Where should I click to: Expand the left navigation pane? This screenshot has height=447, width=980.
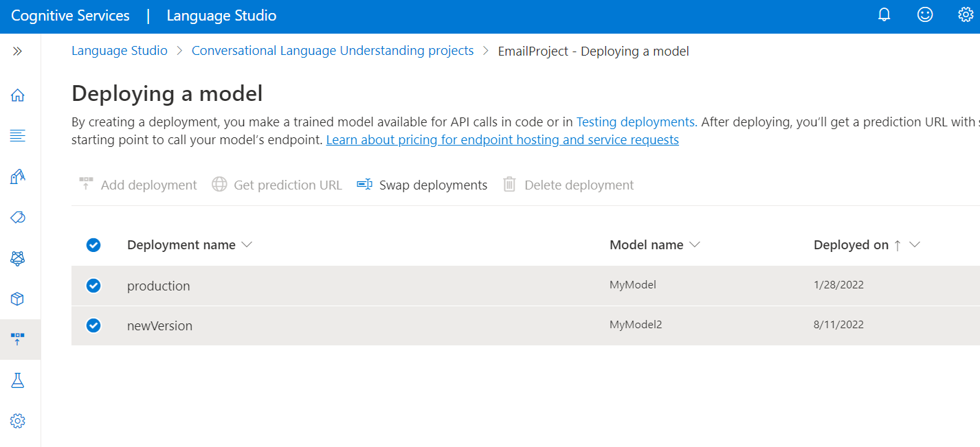coord(18,51)
